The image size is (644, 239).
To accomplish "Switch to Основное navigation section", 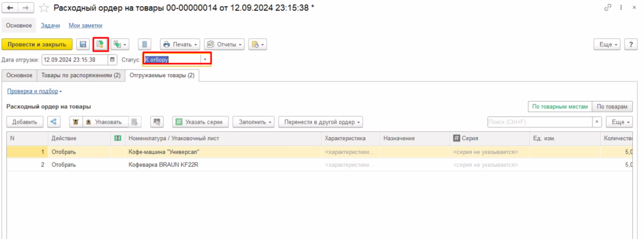I will coord(19,26).
